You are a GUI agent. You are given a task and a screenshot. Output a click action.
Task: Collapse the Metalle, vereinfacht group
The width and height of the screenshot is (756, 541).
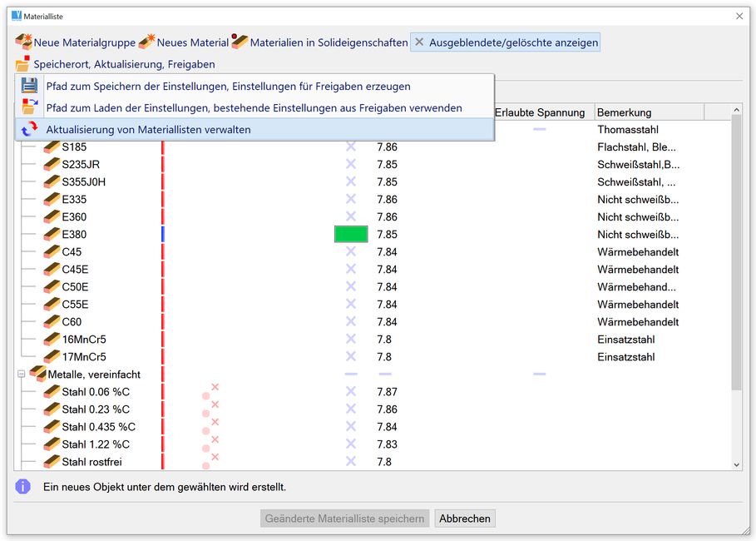point(22,375)
